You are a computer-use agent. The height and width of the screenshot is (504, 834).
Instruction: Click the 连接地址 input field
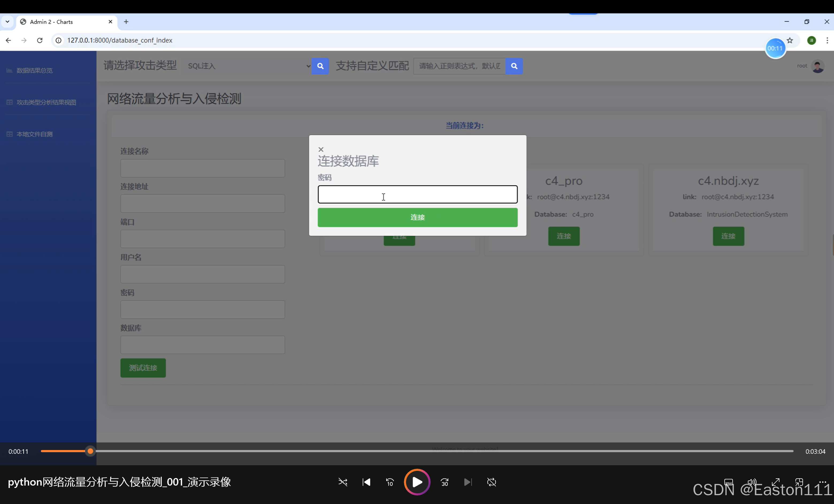tap(202, 203)
